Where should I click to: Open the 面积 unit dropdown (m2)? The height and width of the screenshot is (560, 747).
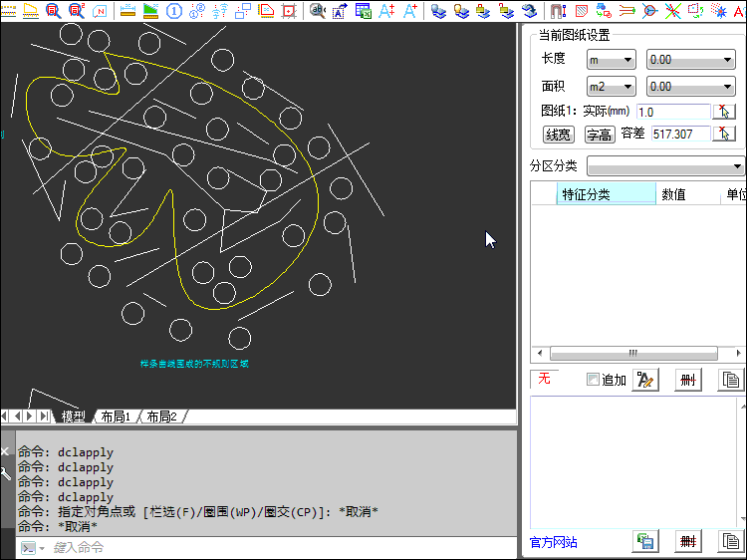coord(611,87)
